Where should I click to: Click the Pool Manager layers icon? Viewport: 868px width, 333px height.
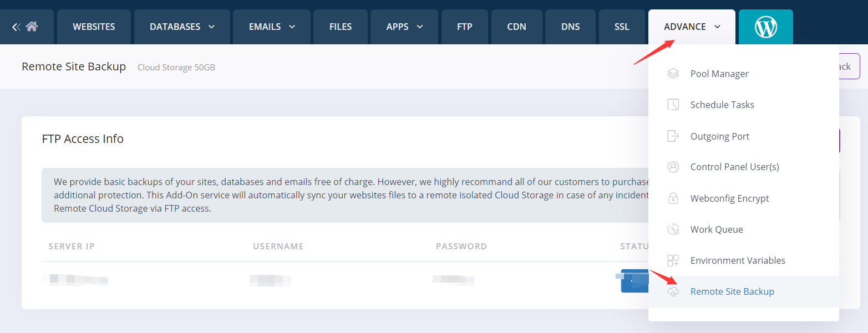click(x=673, y=74)
